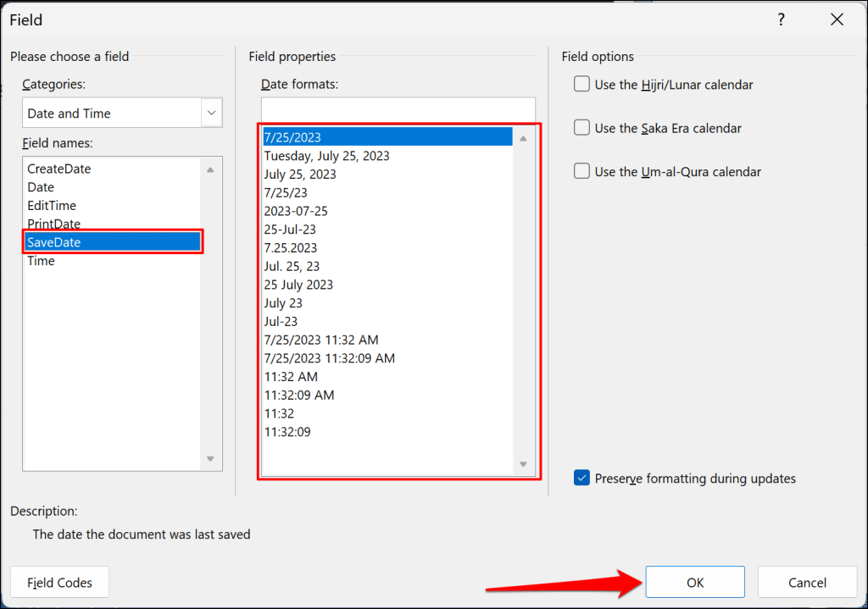Viewport: 868px width, 609px height.
Task: Choose the EditTime field
Action: click(x=52, y=206)
